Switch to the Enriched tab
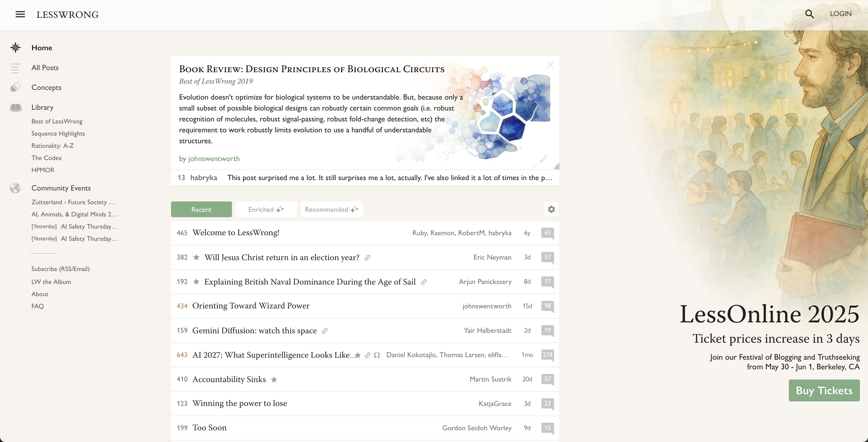 pos(266,209)
